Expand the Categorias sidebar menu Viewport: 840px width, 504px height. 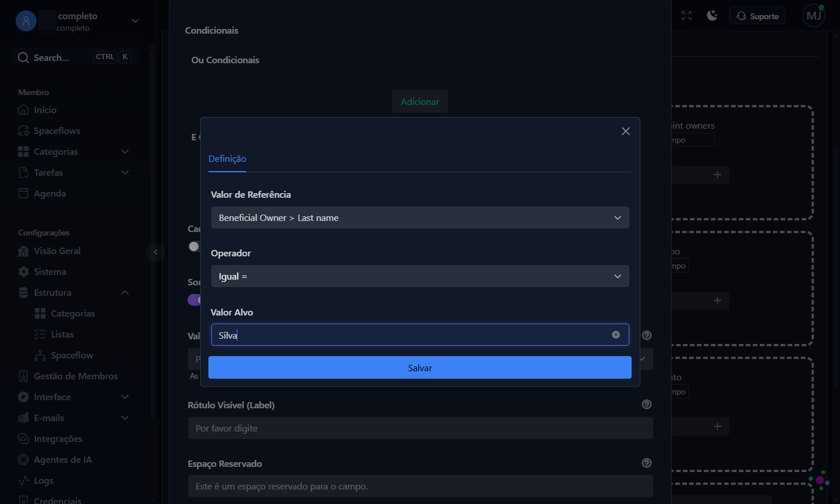point(74,151)
